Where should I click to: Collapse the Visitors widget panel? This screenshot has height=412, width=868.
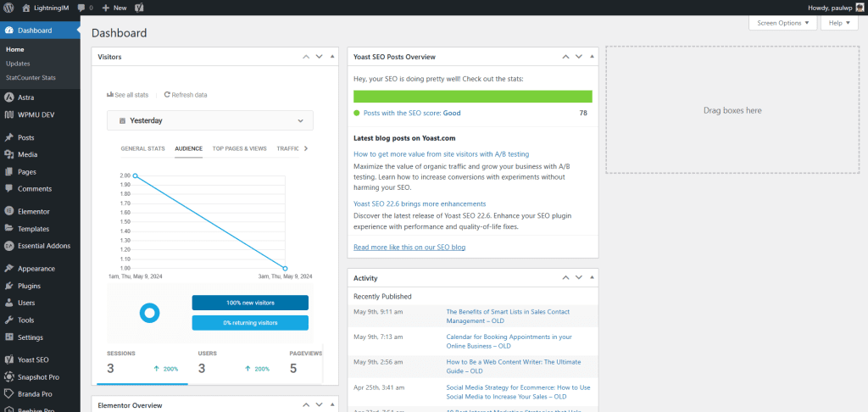click(332, 57)
